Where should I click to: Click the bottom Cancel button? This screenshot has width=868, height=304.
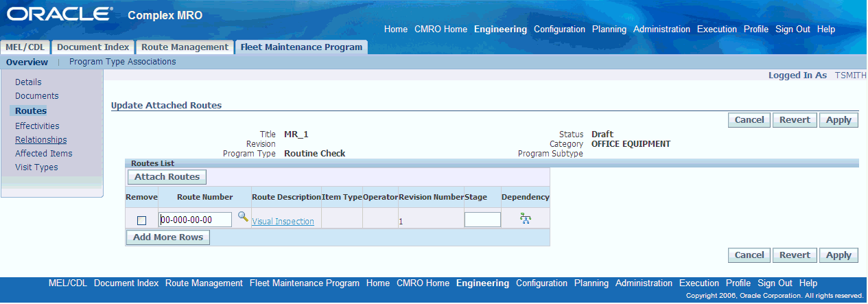pos(749,255)
